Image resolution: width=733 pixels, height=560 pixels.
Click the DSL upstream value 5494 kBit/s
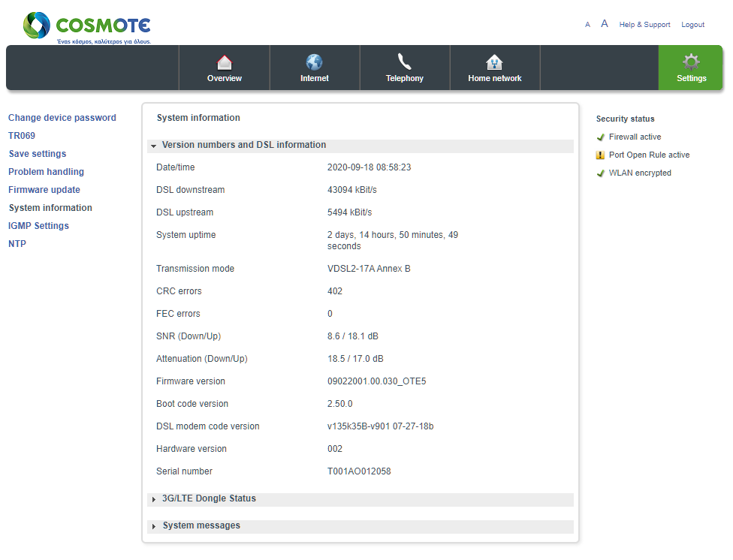pyautogui.click(x=350, y=212)
